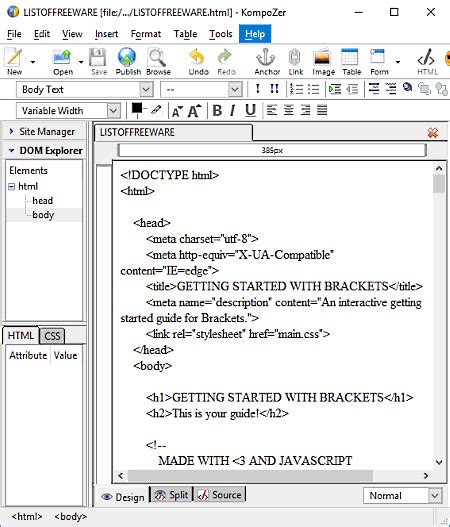450x527 pixels.
Task: Undo the last action
Action: (198, 61)
